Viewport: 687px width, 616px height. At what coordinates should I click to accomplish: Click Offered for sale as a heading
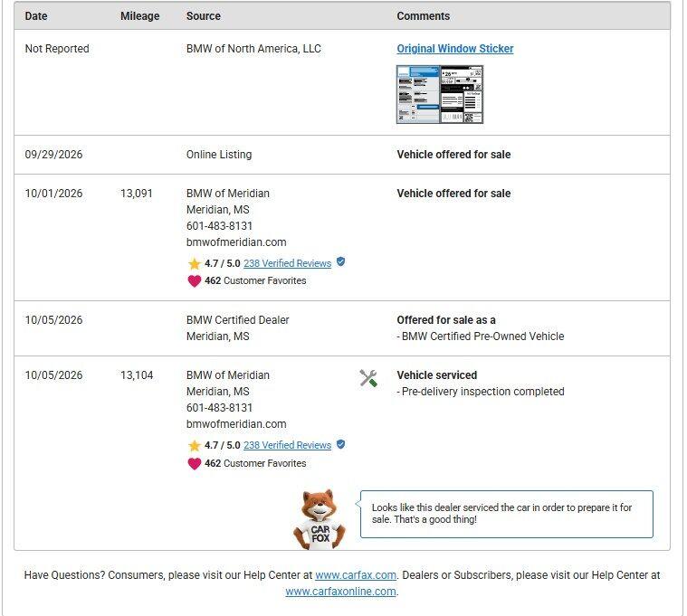tap(446, 320)
